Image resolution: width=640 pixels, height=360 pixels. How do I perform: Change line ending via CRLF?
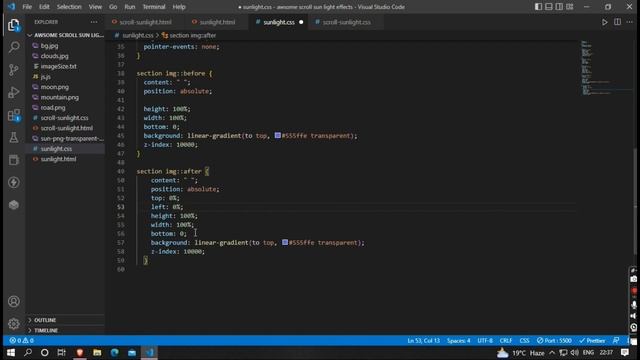pyautogui.click(x=506, y=340)
